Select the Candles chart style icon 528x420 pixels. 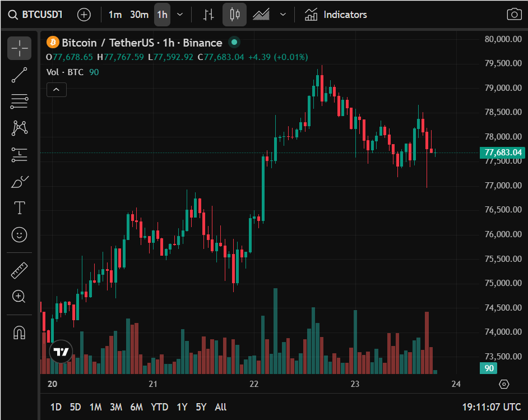(234, 15)
